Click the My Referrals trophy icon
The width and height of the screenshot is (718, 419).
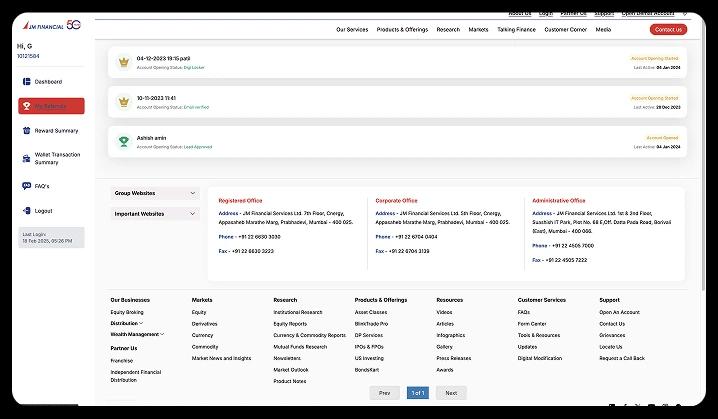[26, 106]
